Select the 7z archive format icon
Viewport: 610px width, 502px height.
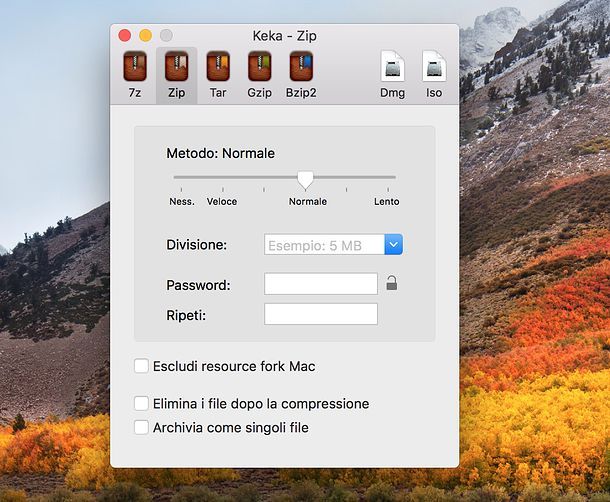pos(135,67)
